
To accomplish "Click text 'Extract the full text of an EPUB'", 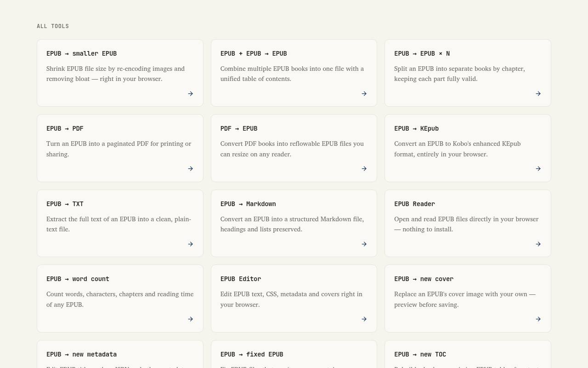I will tap(91, 219).
